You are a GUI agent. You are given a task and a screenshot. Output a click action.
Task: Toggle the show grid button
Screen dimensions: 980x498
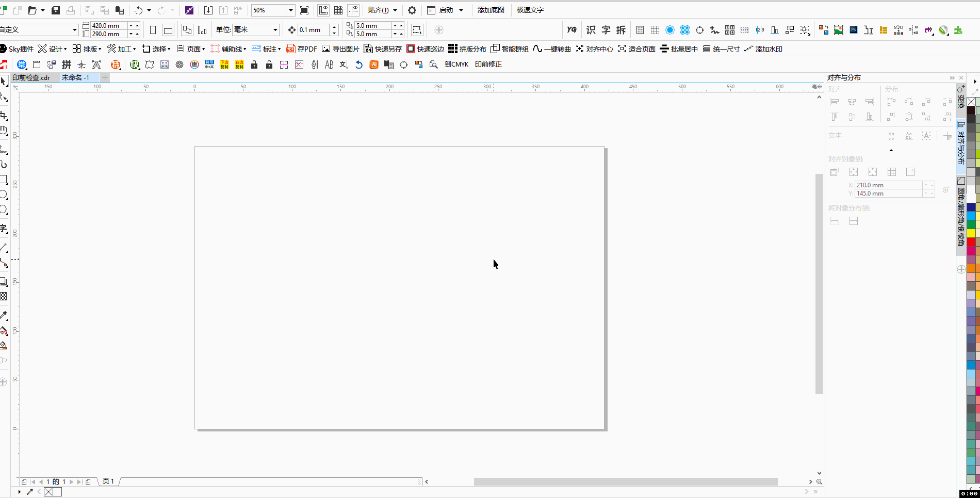pos(338,10)
